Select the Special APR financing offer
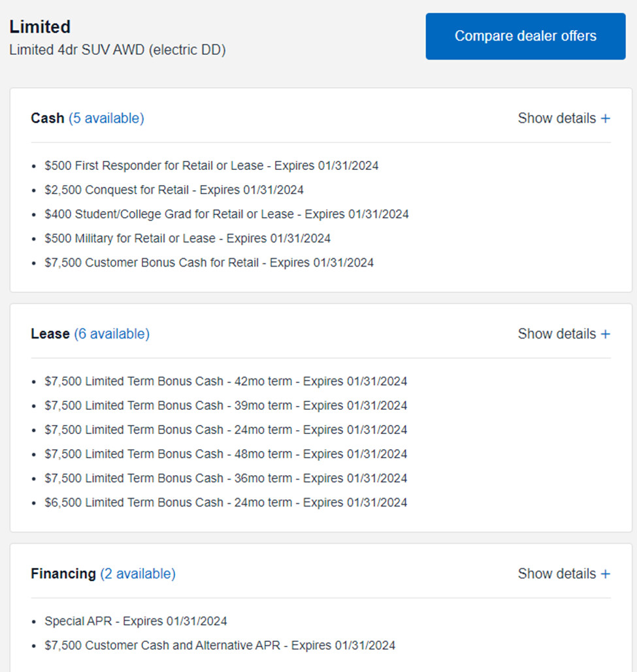637x672 pixels. coord(136,622)
